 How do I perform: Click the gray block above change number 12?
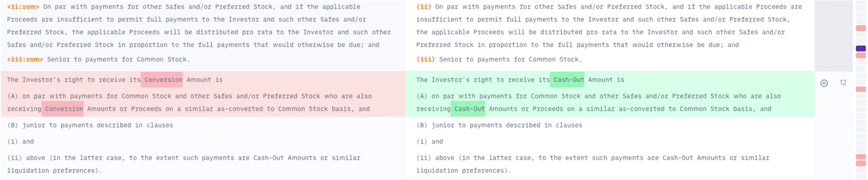click(833, 36)
